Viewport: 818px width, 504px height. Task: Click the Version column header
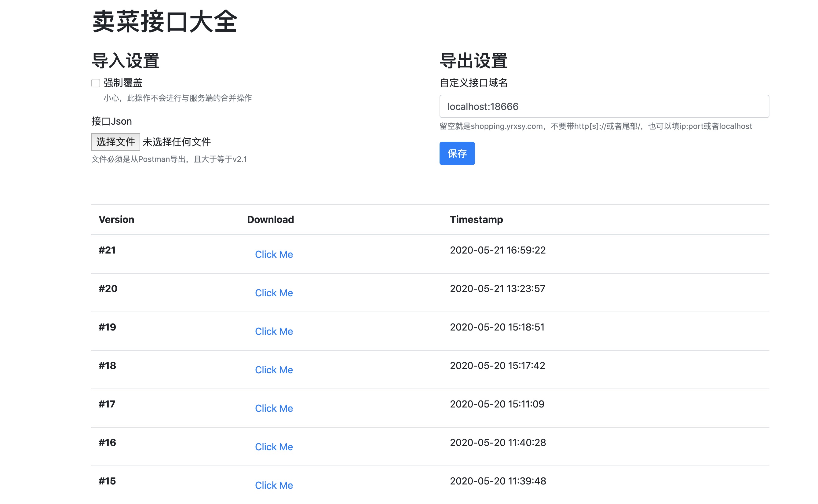tap(116, 219)
